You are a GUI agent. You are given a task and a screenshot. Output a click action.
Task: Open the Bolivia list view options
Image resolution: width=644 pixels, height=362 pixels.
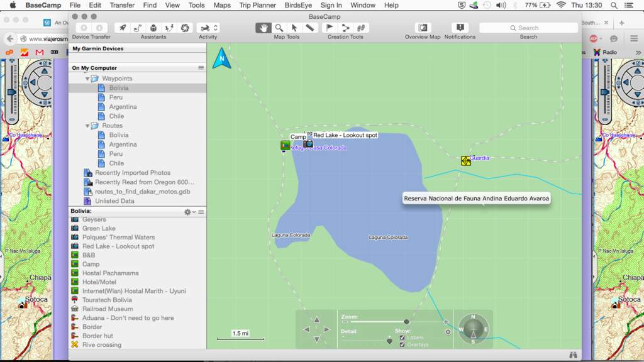coord(201,212)
